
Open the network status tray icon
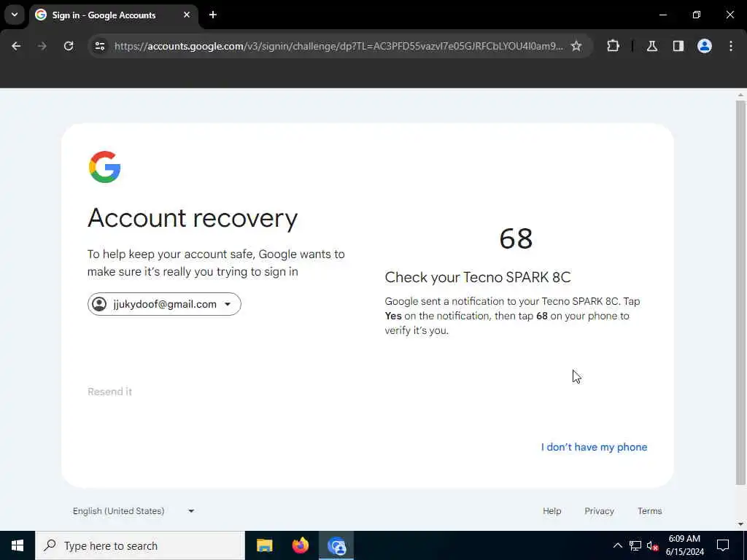pyautogui.click(x=635, y=545)
